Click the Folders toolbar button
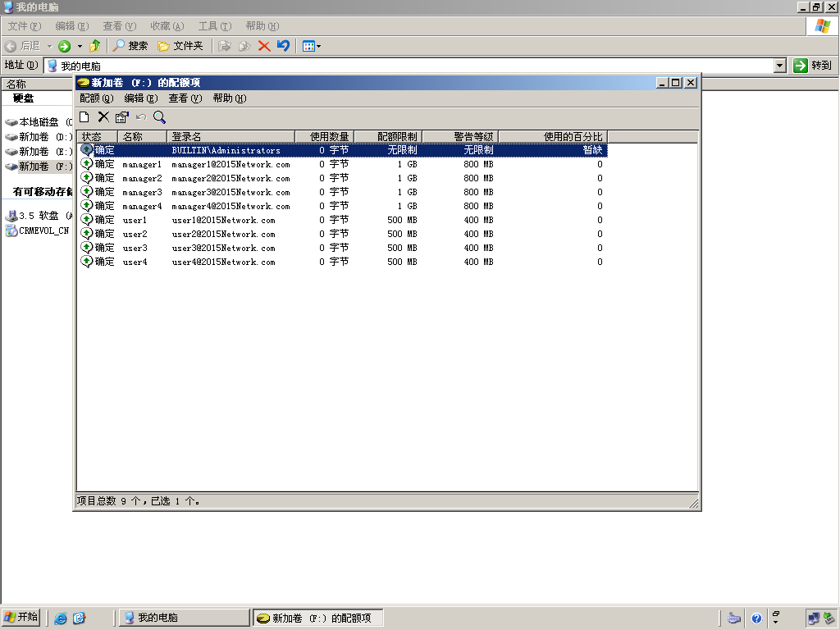The height and width of the screenshot is (630, 840). (x=180, y=46)
